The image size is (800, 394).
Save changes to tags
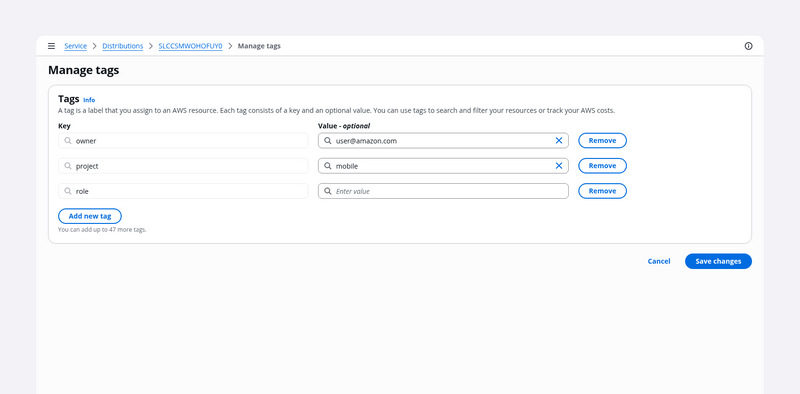coord(718,261)
